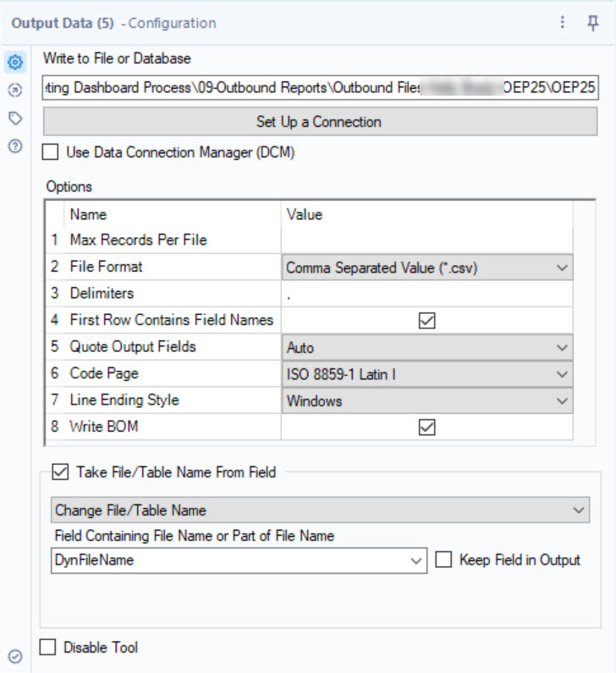Open the File Format dropdown
Image resolution: width=616 pixels, height=673 pixels.
tap(427, 268)
